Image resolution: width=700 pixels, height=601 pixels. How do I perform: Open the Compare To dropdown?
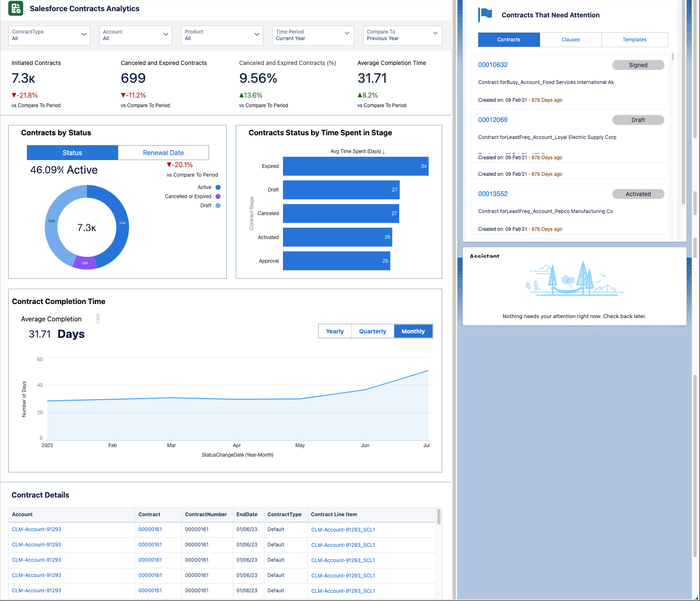pyautogui.click(x=402, y=35)
